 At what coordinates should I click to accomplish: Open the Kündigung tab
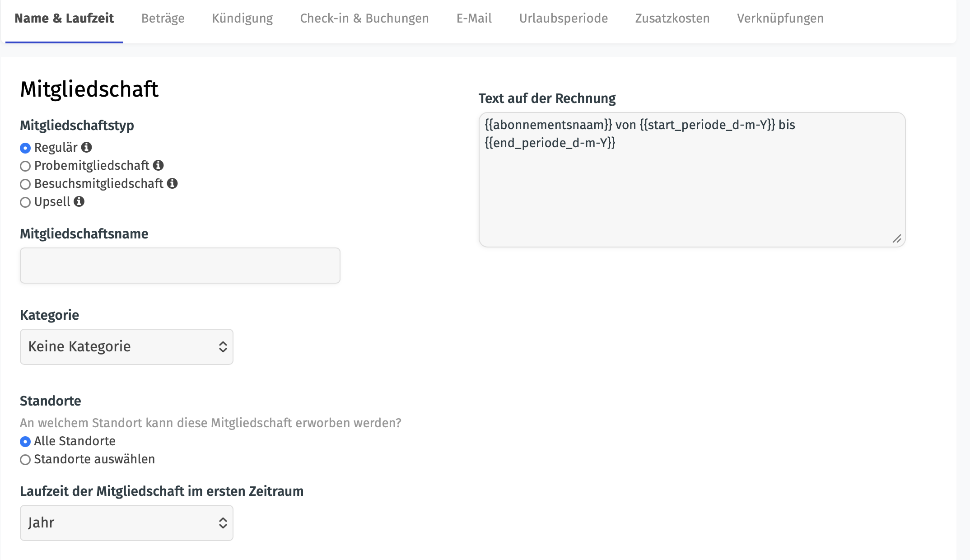click(242, 19)
